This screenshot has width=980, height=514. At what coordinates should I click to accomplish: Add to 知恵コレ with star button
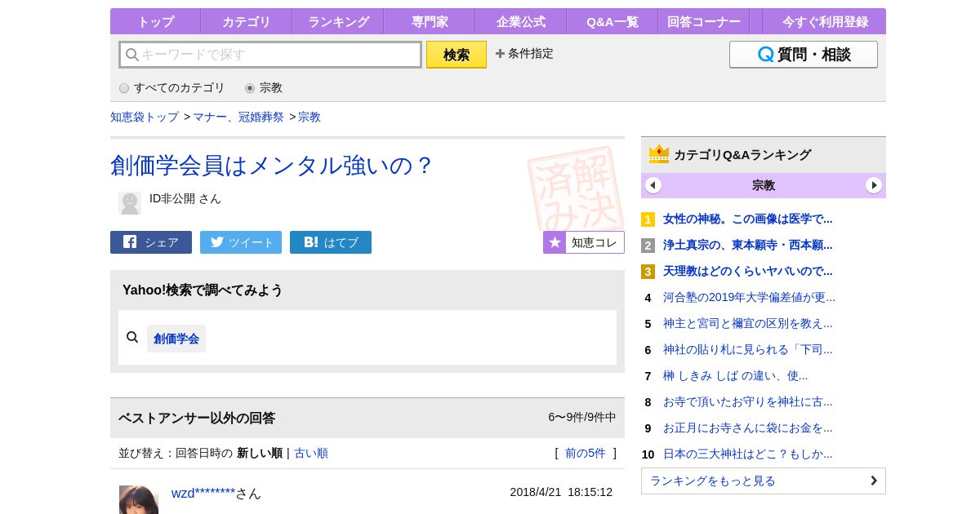(584, 242)
